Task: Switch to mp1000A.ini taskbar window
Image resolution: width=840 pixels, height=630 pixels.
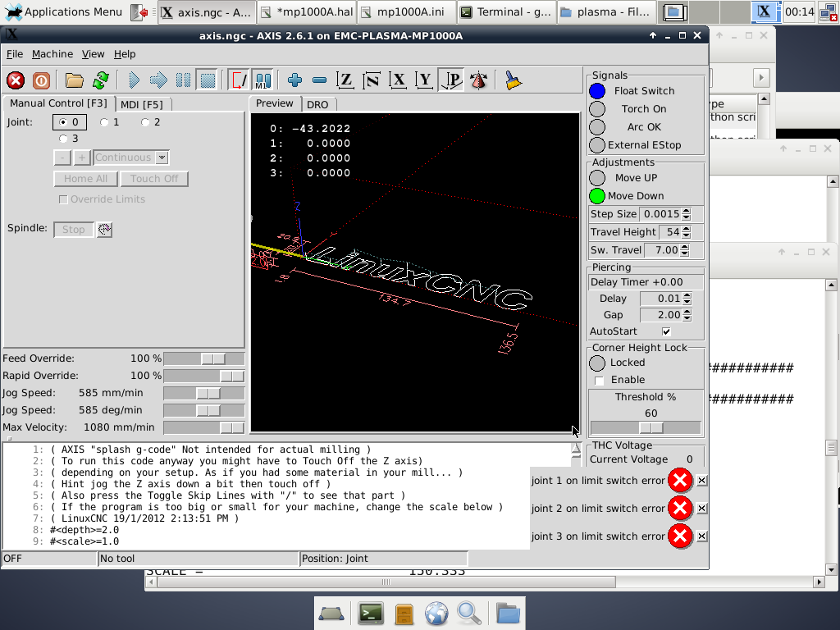Action: (x=406, y=11)
